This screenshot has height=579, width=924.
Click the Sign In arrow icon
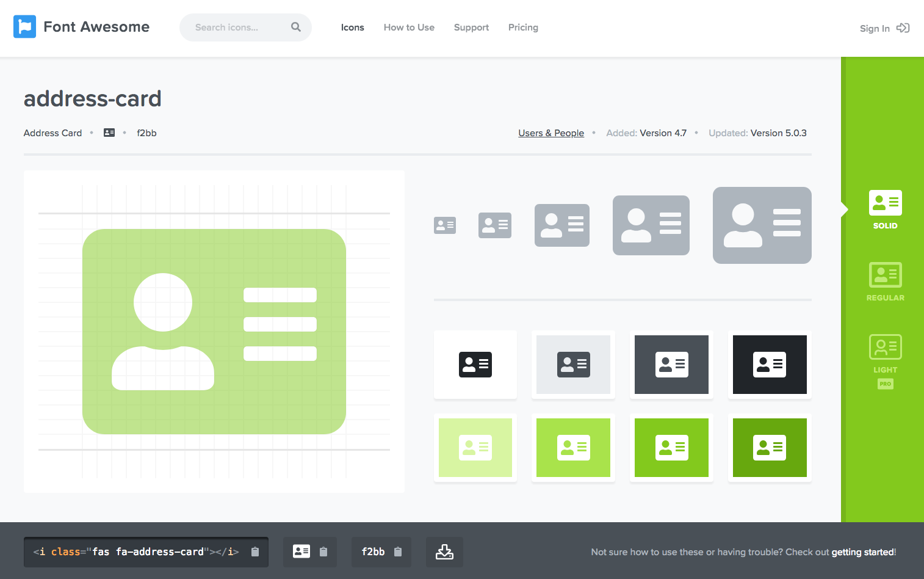[903, 28]
